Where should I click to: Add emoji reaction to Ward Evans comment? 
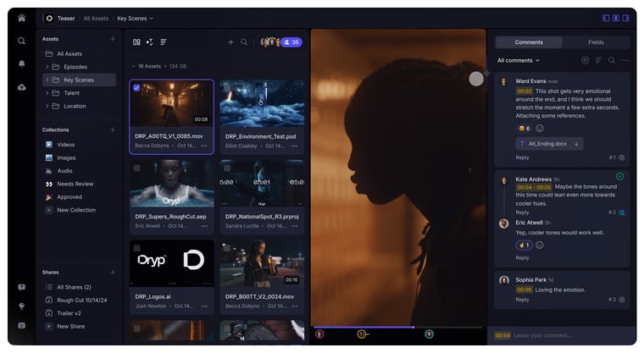540,129
